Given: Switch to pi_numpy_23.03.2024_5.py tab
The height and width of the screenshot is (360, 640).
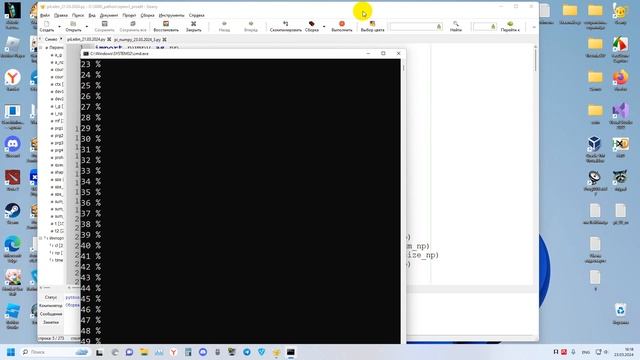Looking at the screenshot, I should [x=137, y=40].
